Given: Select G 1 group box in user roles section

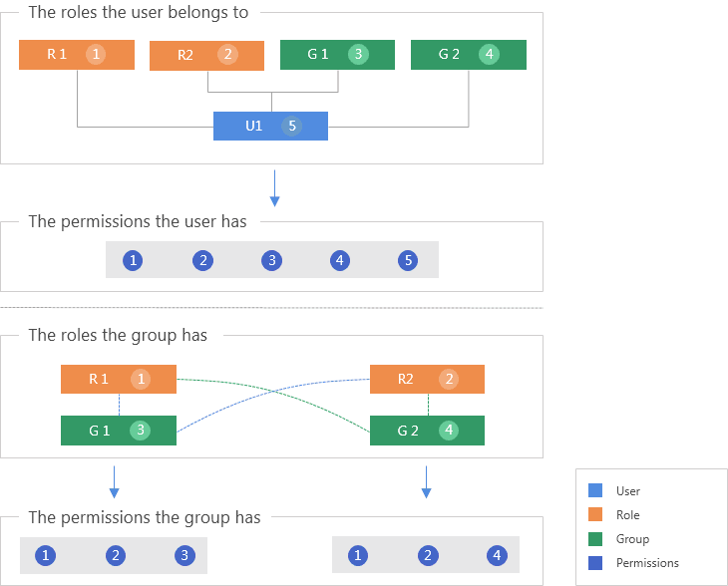Looking at the screenshot, I should coord(337,54).
